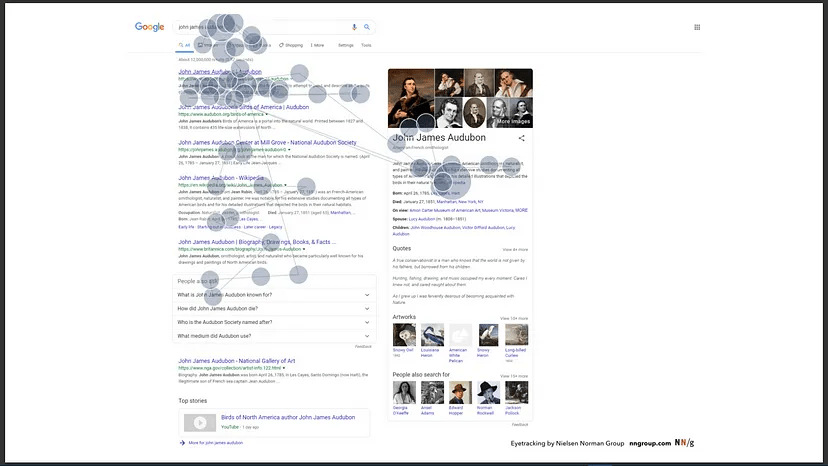Click the Amon Carter Museum of American Art link

pyautogui.click(x=445, y=210)
